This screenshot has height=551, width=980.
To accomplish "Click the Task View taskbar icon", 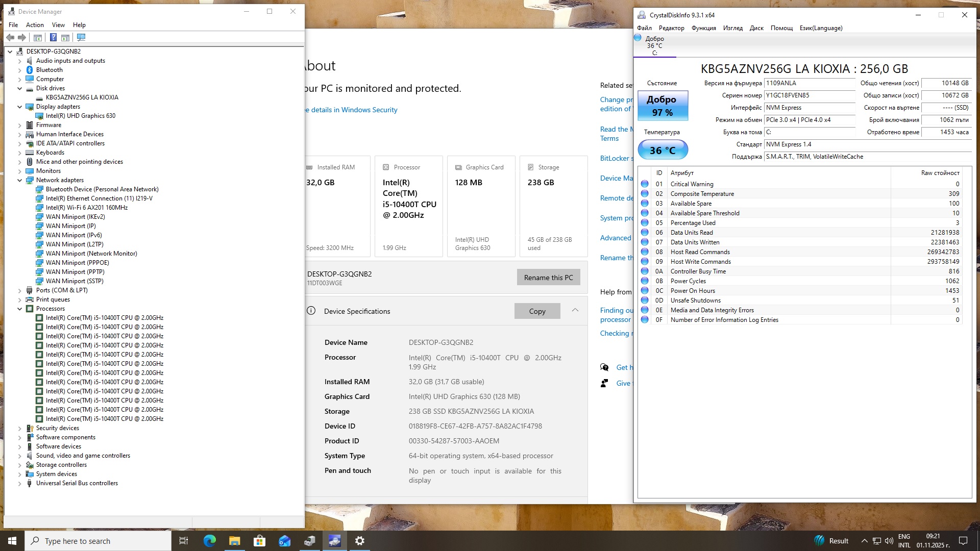I will (x=184, y=541).
